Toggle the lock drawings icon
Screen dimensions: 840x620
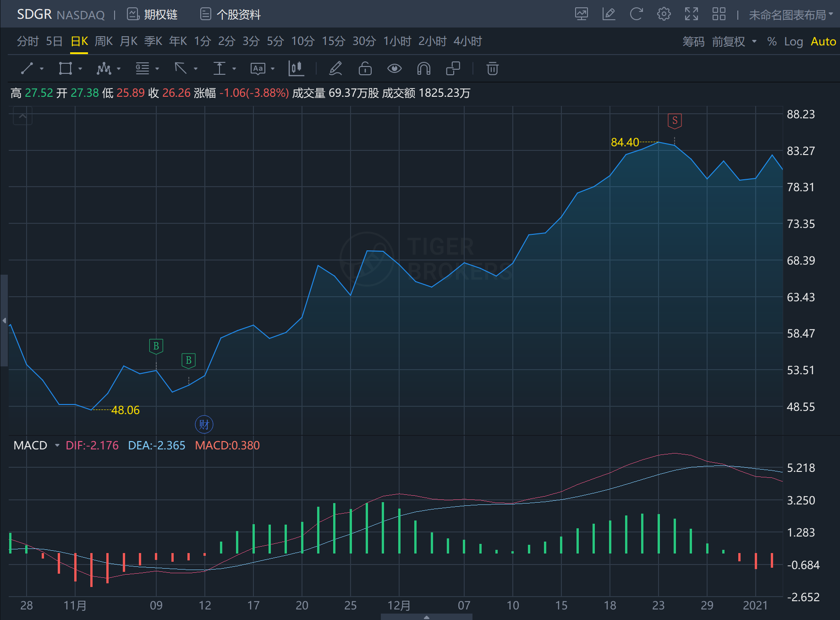[x=365, y=69]
